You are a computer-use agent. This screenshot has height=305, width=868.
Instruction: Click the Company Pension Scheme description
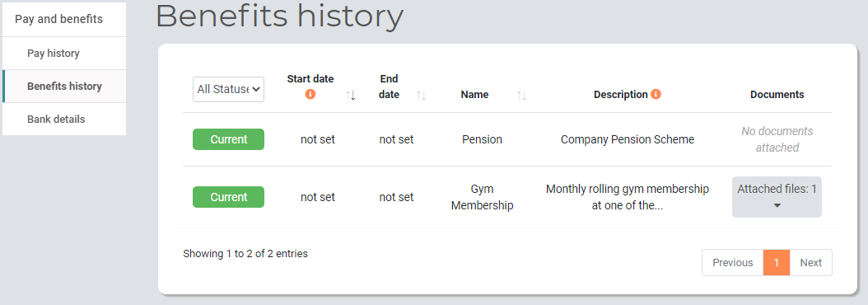point(628,139)
